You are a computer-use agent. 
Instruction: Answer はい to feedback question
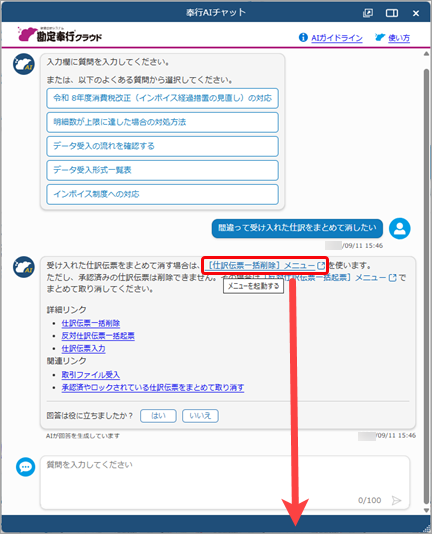tap(158, 416)
